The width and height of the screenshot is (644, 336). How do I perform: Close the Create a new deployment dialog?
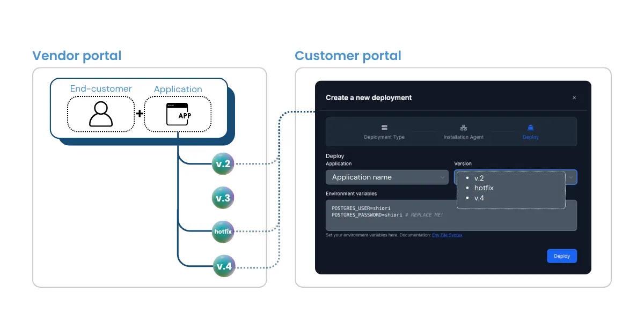point(574,98)
